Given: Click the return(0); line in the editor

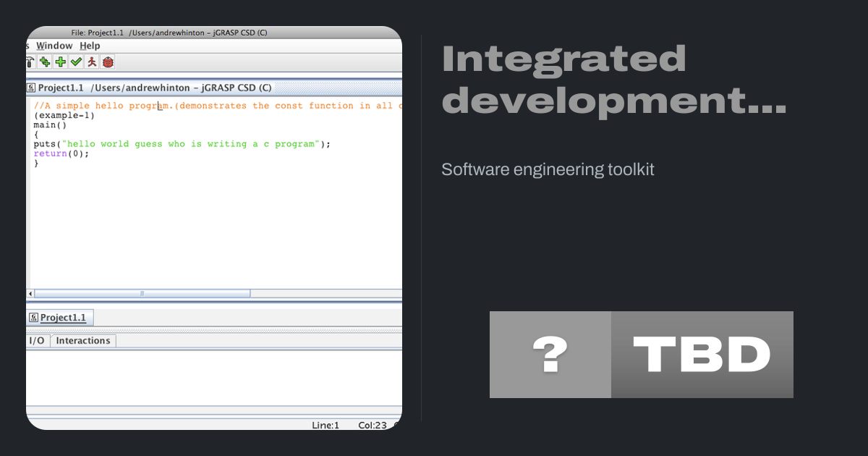Looking at the screenshot, I should click(x=61, y=153).
